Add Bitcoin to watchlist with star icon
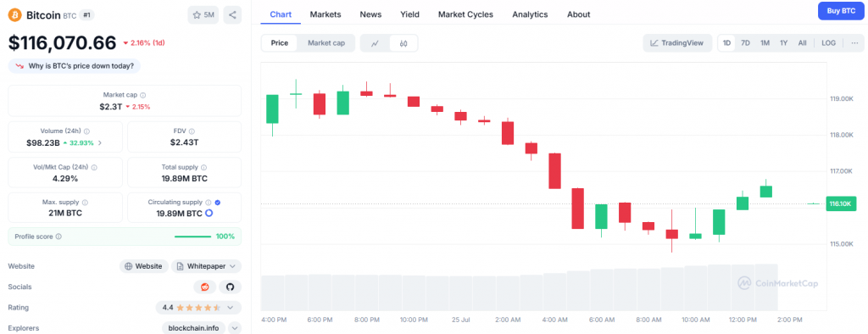868x334 pixels. click(203, 15)
